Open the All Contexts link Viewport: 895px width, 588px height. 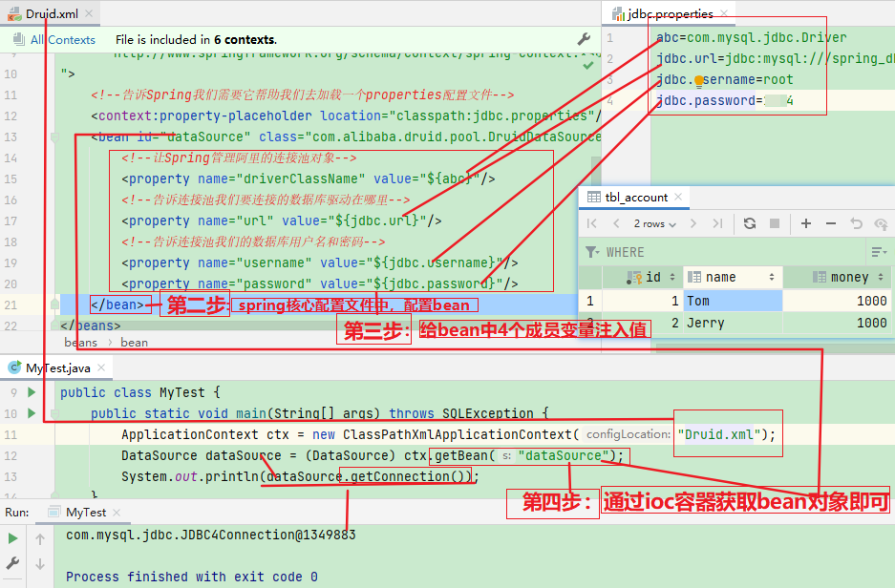point(63,40)
